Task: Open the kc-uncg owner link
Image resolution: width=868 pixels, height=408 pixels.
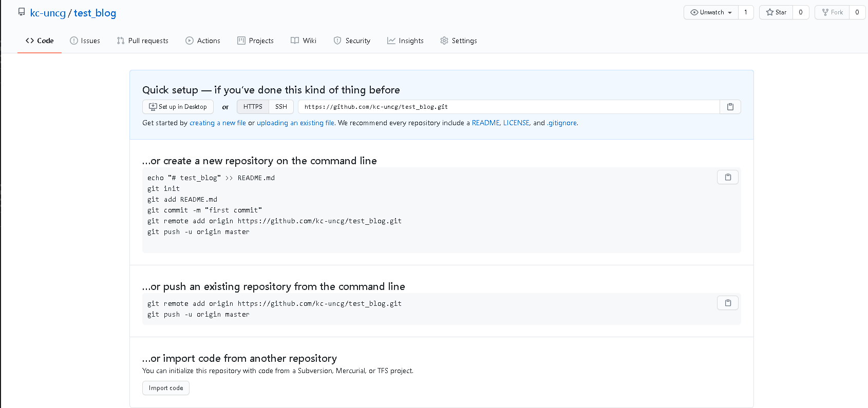Action: (48, 13)
